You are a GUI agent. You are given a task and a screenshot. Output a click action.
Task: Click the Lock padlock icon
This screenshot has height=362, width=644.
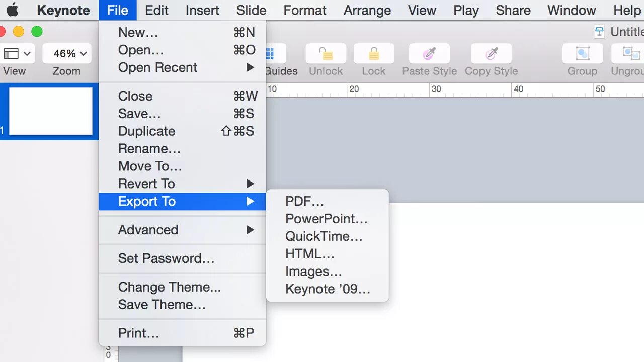(374, 53)
